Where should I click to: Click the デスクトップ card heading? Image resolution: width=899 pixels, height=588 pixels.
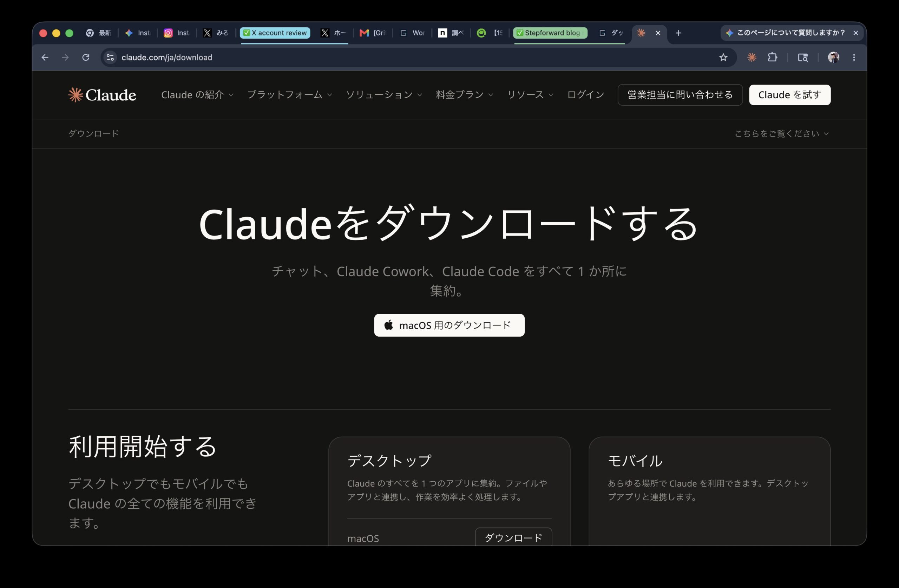pyautogui.click(x=389, y=461)
